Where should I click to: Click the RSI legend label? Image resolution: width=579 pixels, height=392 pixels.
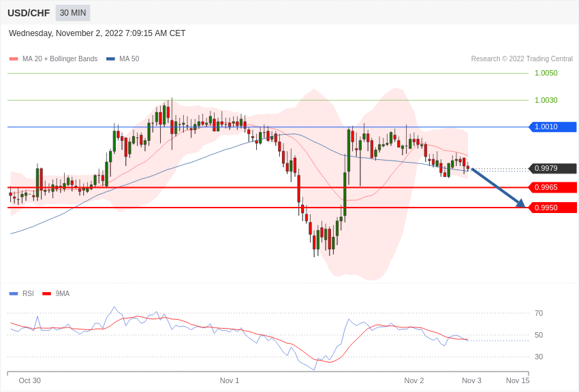click(x=28, y=293)
